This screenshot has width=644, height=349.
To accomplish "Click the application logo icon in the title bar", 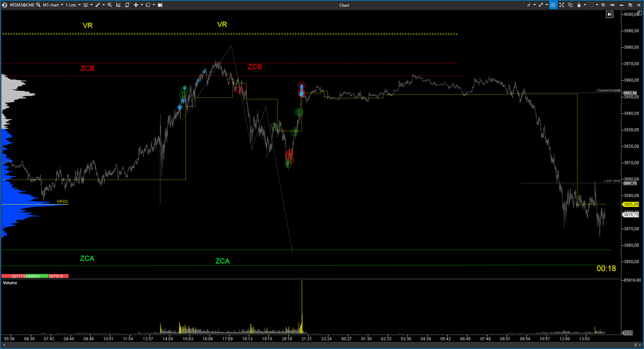I will (x=5, y=5).
